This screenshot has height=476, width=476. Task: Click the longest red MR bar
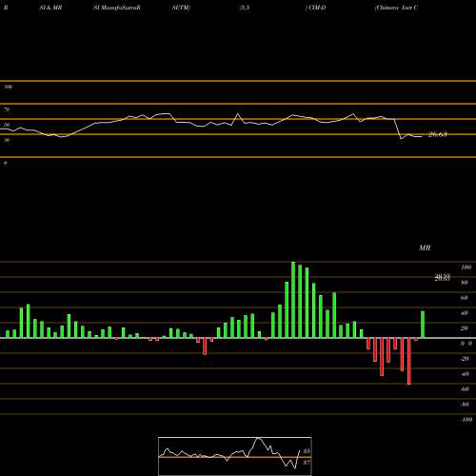(x=408, y=361)
